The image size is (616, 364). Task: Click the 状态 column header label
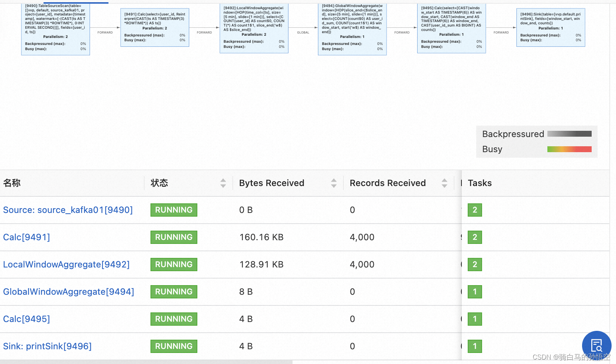[x=159, y=183]
